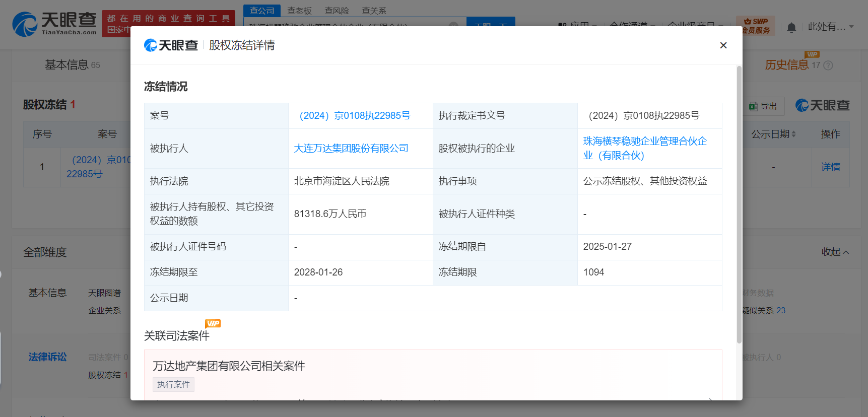This screenshot has width=868, height=417.
Task: Click the dialog's vertical scrollbar
Action: (739, 204)
